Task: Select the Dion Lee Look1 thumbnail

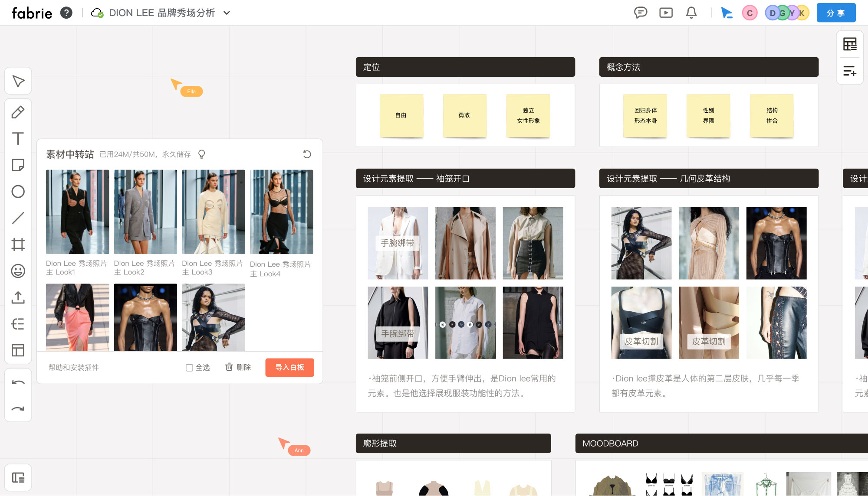Action: (77, 212)
